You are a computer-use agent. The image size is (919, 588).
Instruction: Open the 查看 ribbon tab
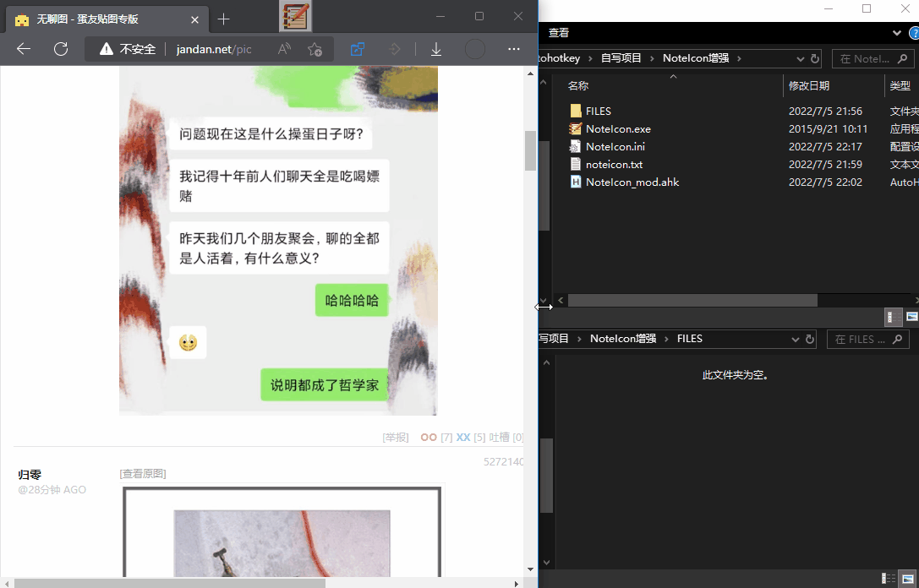coord(559,33)
